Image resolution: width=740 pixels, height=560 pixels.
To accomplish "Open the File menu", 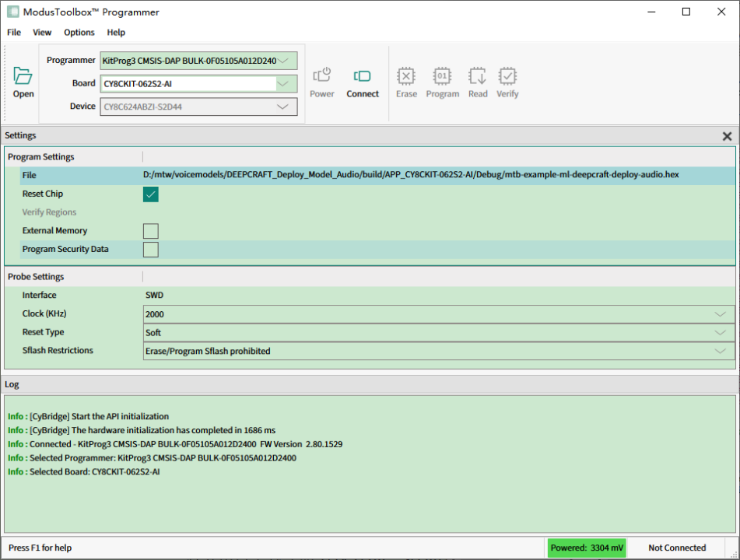I will pos(14,32).
